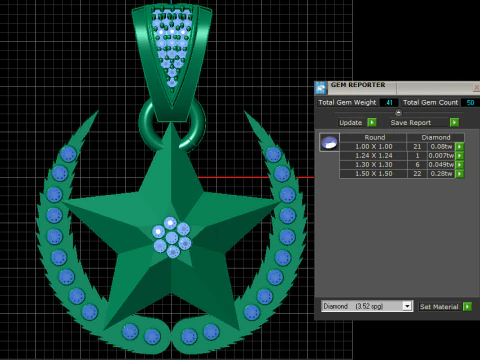Click the green arrow next to Save Report

454,122
